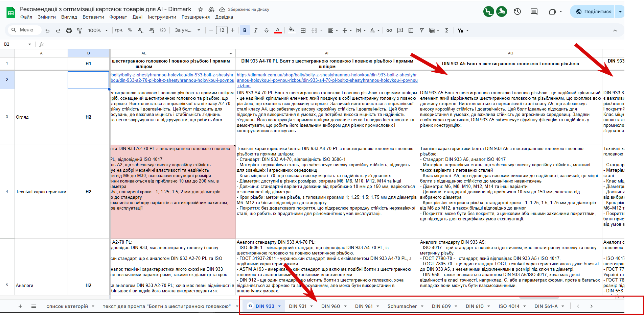
Task: Open the all sheets list icon
Action: coord(34,306)
